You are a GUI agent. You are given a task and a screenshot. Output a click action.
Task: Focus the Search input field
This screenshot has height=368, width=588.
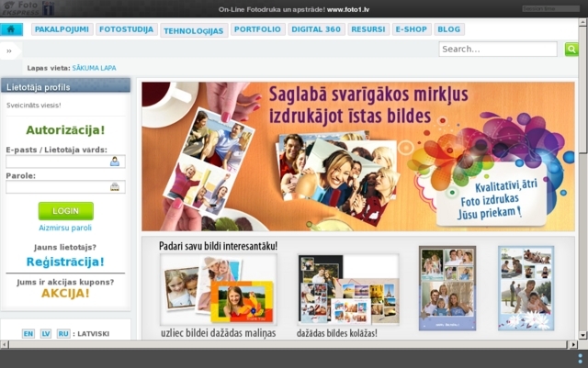tap(498, 49)
